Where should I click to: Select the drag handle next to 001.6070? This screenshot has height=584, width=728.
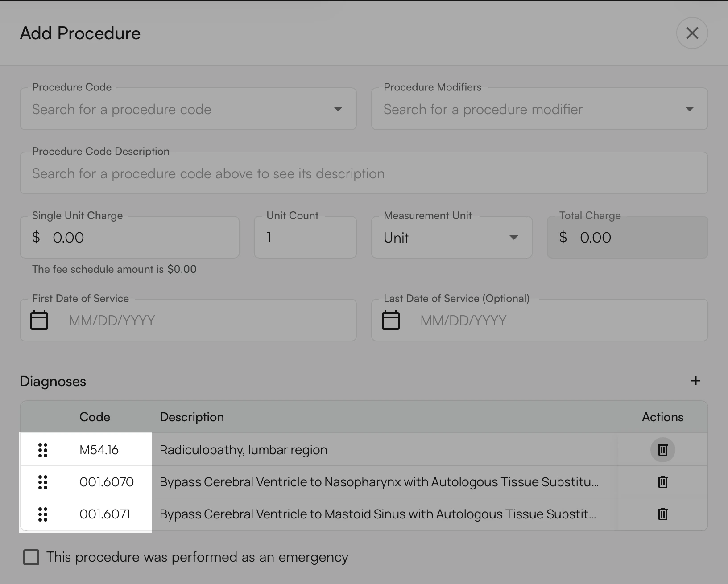point(42,482)
